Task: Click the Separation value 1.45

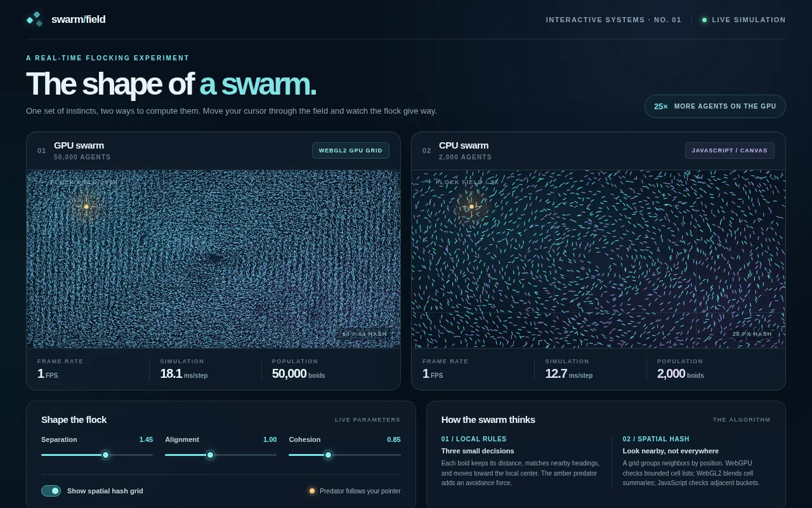Action: pyautogui.click(x=146, y=439)
